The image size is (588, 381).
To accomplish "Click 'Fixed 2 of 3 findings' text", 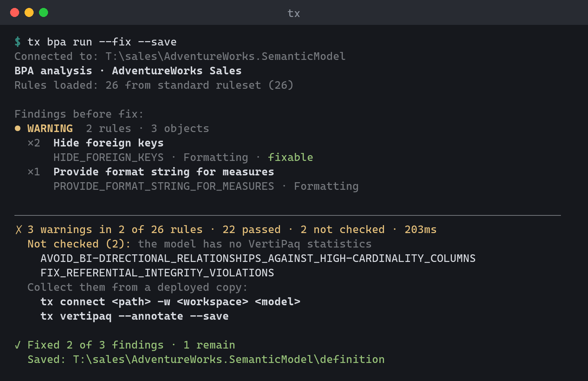I will pos(95,345).
